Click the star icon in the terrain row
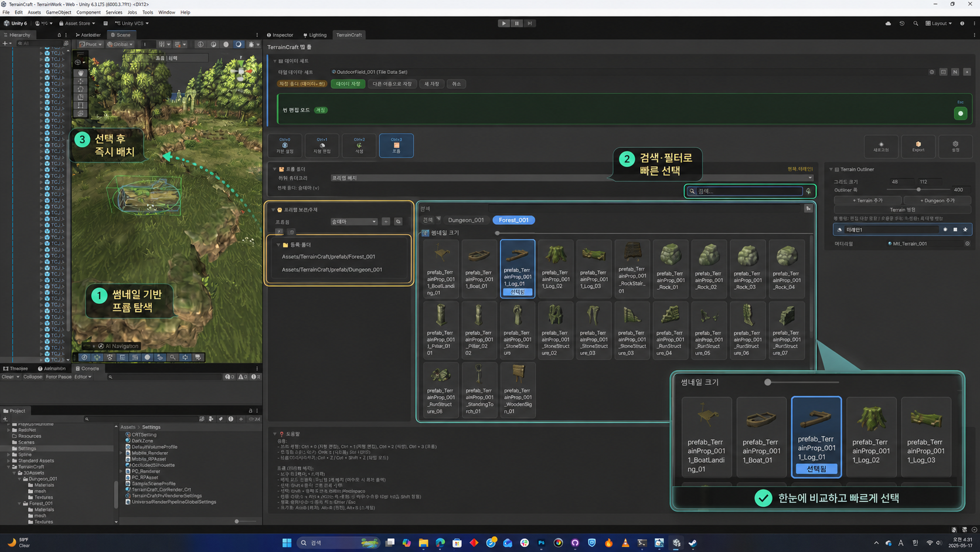The width and height of the screenshot is (980, 552). pos(965,229)
